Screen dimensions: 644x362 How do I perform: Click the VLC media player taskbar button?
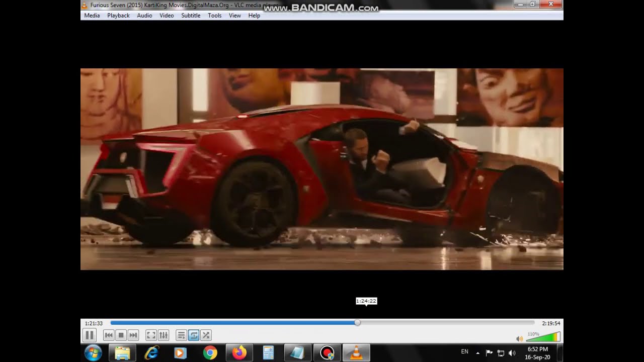356,353
